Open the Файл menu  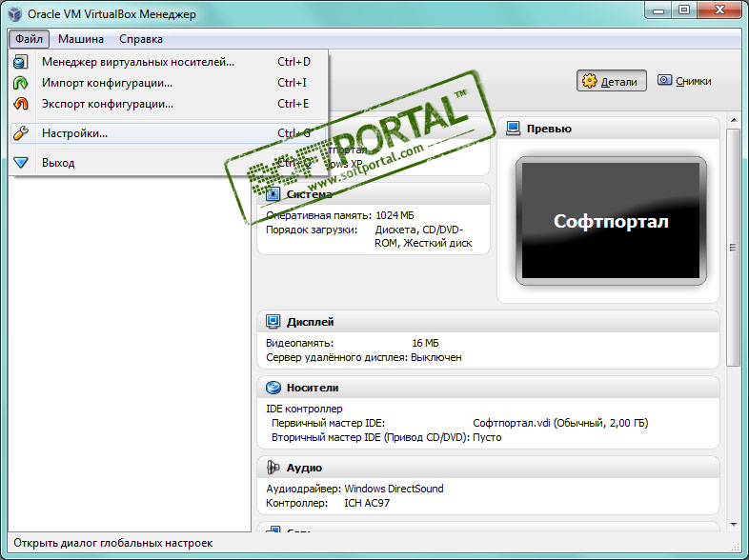coord(29,39)
